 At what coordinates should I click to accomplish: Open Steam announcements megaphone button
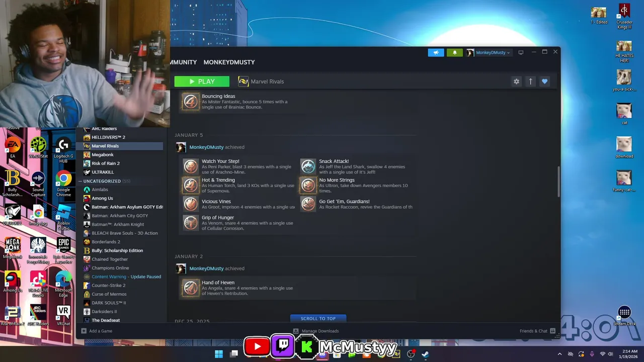(x=436, y=52)
